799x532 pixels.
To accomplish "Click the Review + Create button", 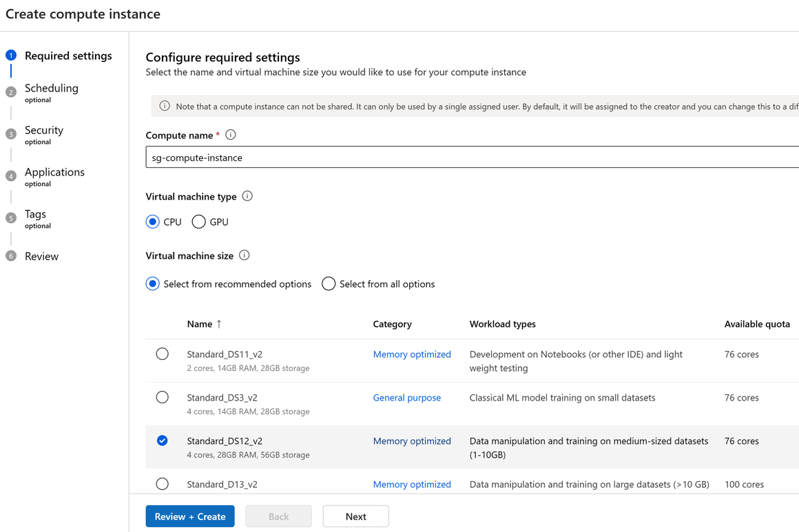I will (x=189, y=516).
